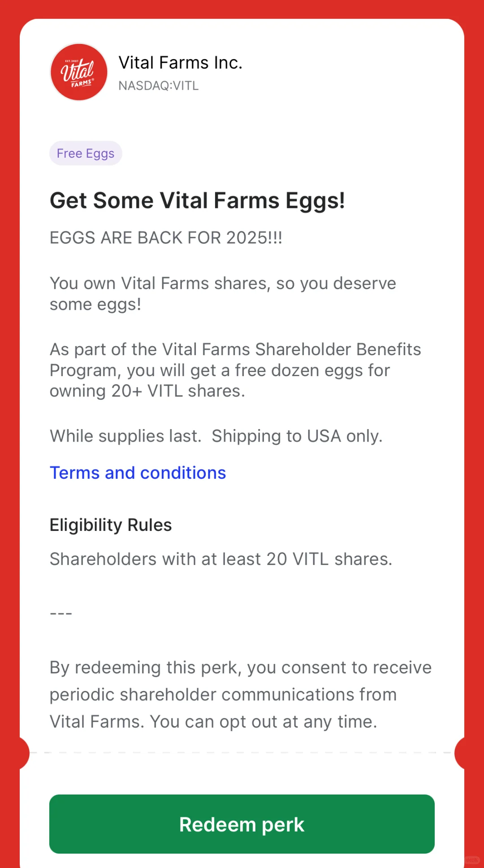Click the Get Some Vital Farms Eggs heading
The width and height of the screenshot is (484, 868).
click(x=197, y=200)
